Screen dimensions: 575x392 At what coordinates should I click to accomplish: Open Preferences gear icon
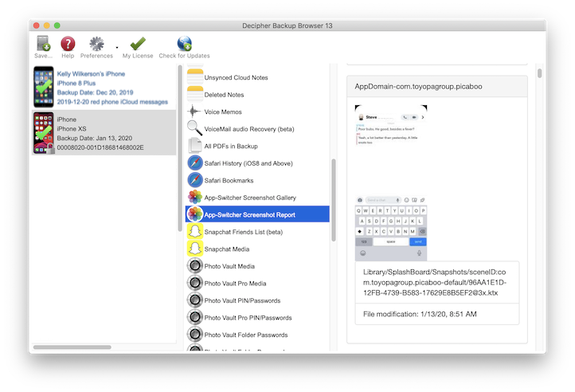(x=96, y=44)
